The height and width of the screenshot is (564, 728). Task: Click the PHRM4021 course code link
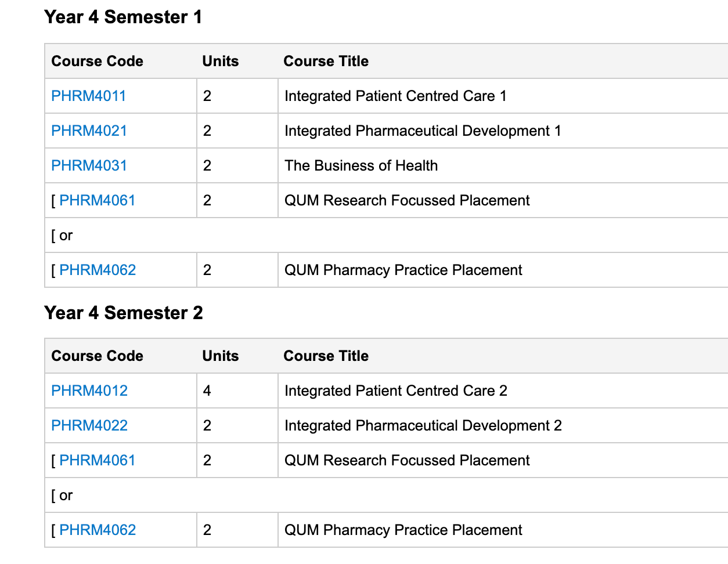click(x=89, y=131)
